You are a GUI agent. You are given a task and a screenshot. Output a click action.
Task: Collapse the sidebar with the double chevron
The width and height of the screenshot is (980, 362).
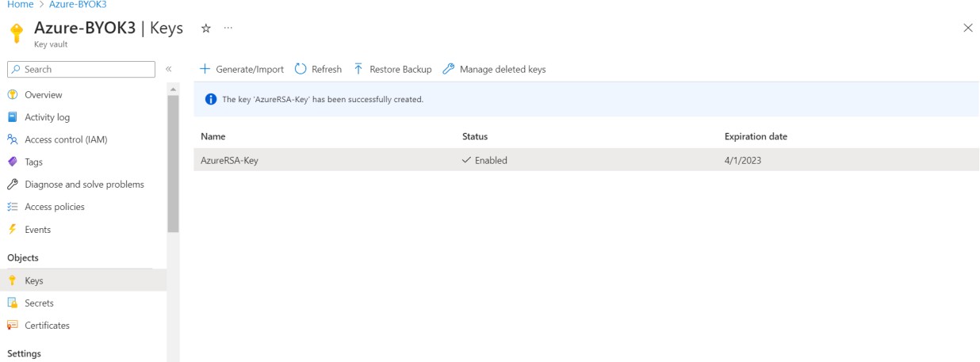pyautogui.click(x=168, y=70)
